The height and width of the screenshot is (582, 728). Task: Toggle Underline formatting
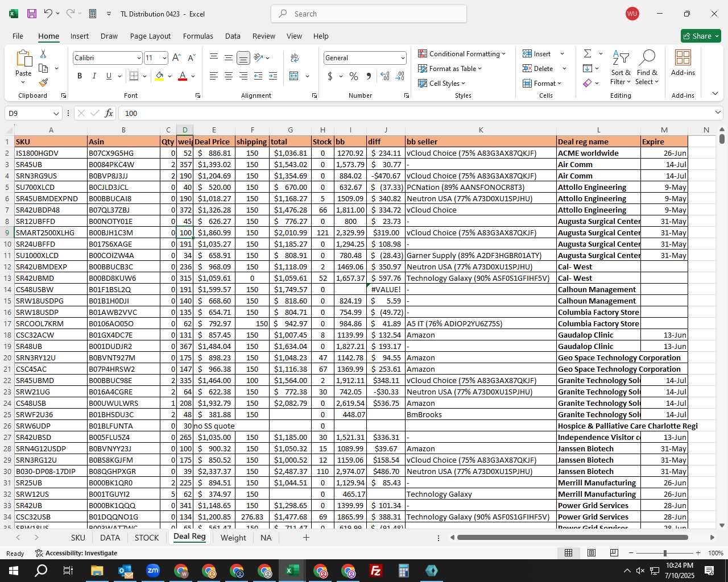(109, 76)
